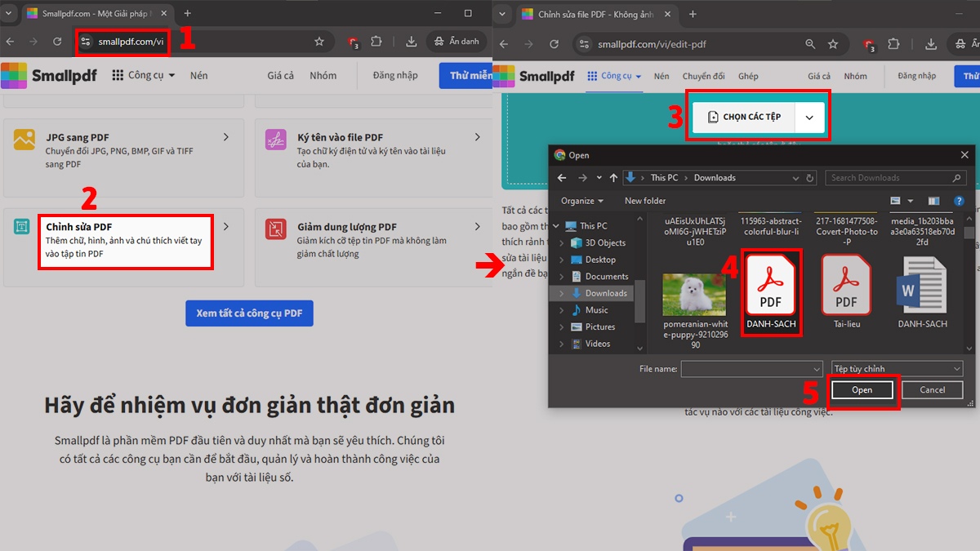The image size is (980, 551).
Task: Click the Back arrow in the Open dialog
Action: 561,178
